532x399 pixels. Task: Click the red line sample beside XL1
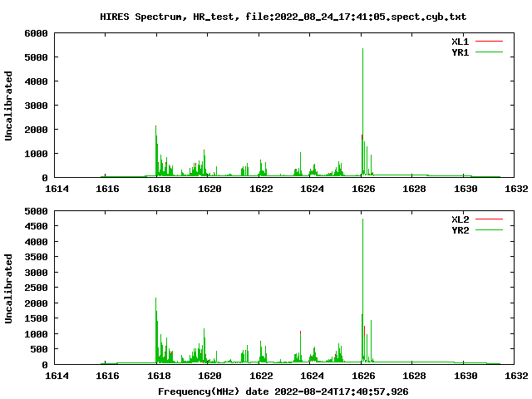pyautogui.click(x=489, y=42)
